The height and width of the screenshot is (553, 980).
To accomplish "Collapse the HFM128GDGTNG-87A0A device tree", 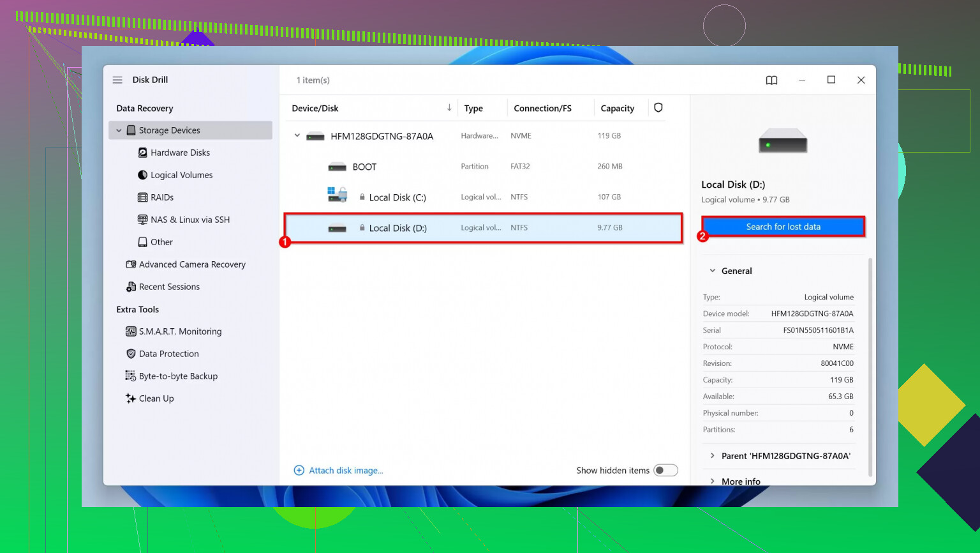I will (x=296, y=135).
